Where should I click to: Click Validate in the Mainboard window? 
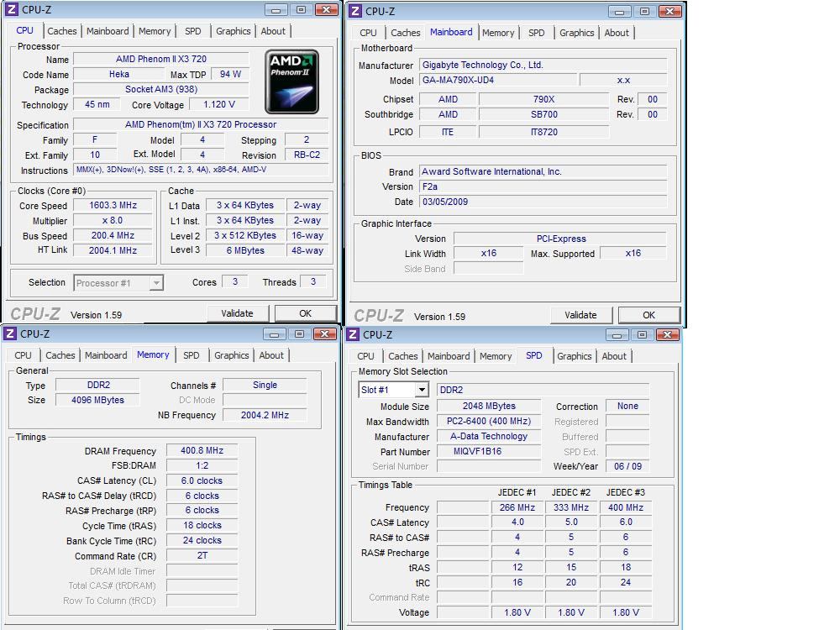580,315
